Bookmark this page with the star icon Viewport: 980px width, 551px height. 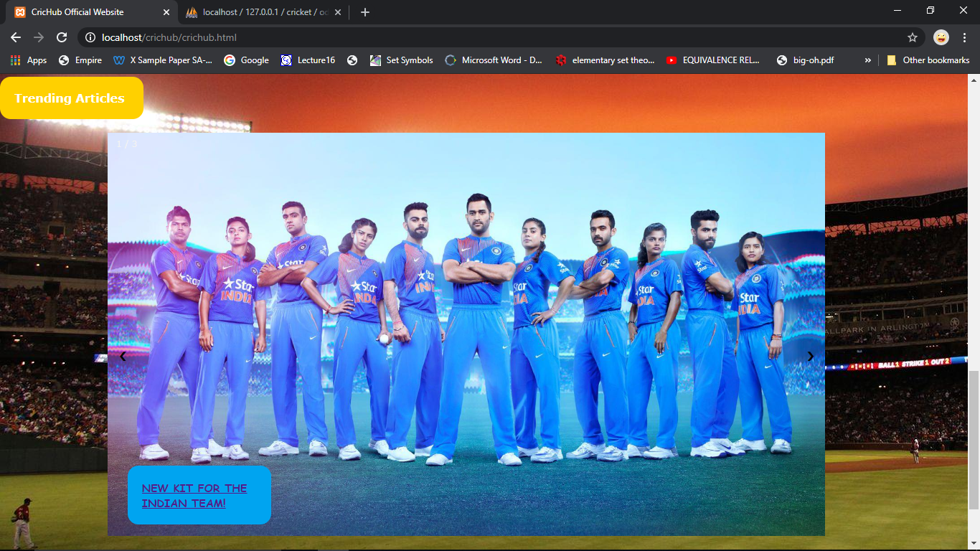(913, 37)
